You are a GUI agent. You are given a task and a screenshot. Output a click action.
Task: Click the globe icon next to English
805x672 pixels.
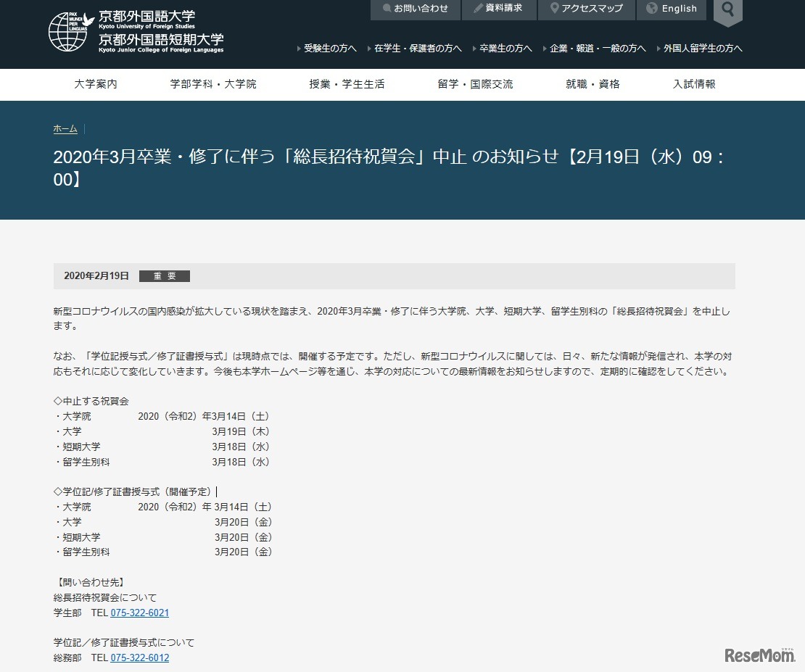tap(651, 9)
